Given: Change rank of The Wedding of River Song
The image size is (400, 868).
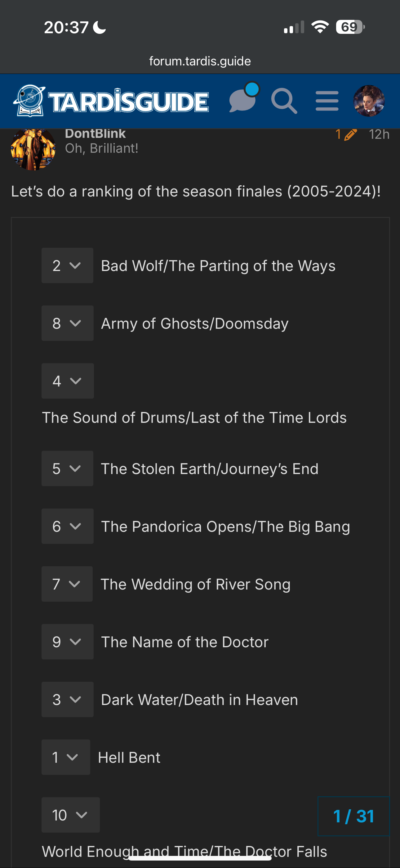Looking at the screenshot, I should (x=67, y=584).
